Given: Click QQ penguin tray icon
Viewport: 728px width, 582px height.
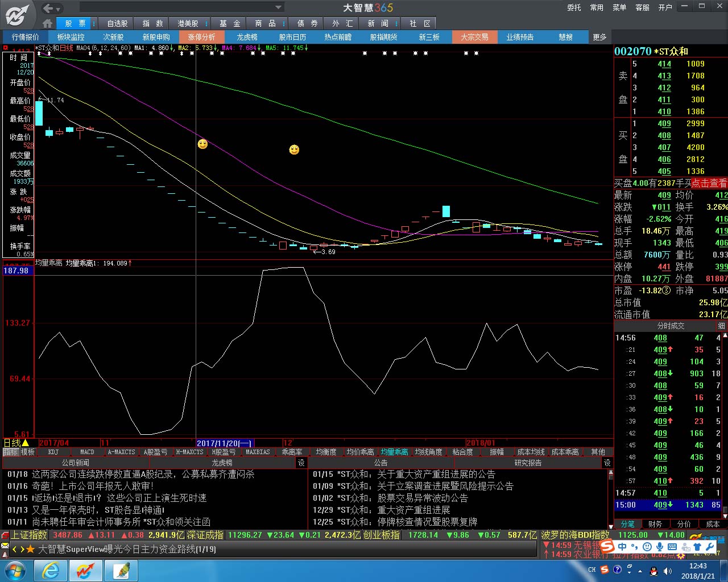Looking at the screenshot, I should [x=653, y=570].
